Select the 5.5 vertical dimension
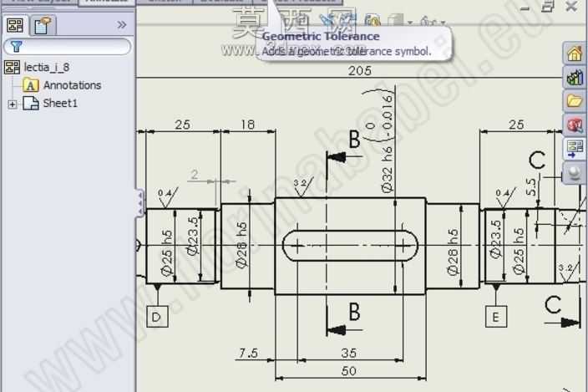Screen dimensions: 588x392 click(x=530, y=187)
